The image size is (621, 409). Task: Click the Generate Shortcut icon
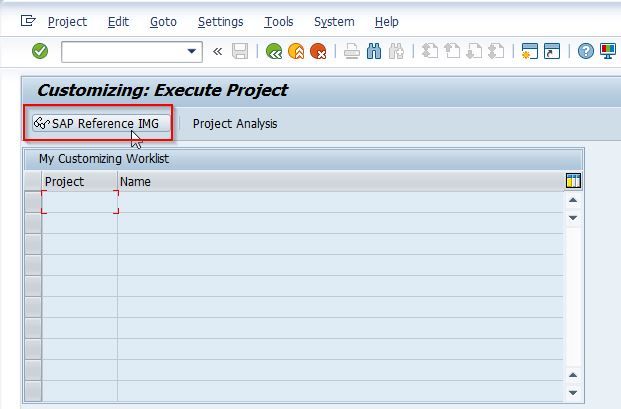pyautogui.click(x=552, y=51)
